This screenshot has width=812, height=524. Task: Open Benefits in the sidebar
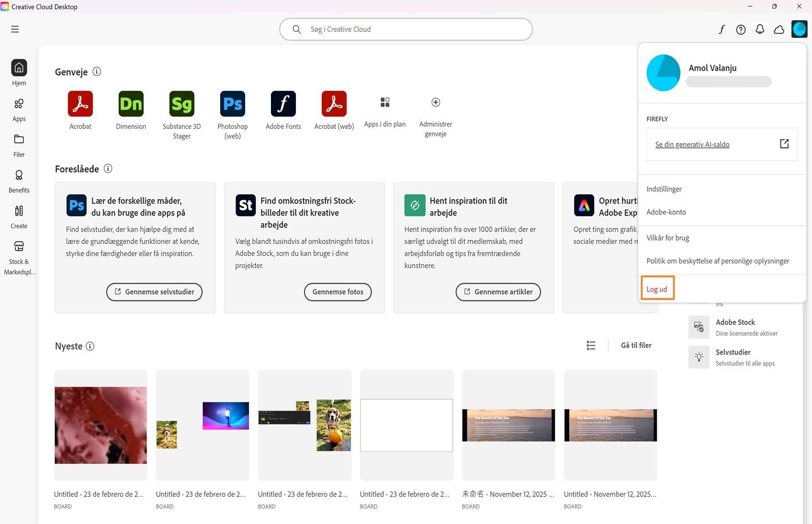pyautogui.click(x=19, y=182)
